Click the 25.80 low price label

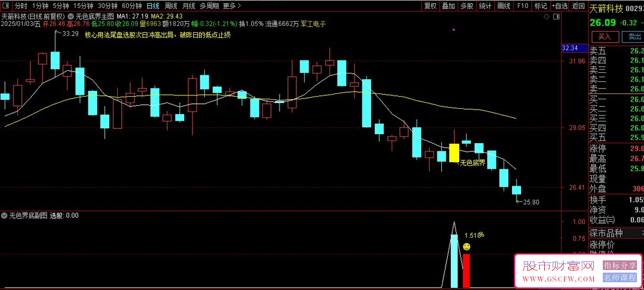531,202
